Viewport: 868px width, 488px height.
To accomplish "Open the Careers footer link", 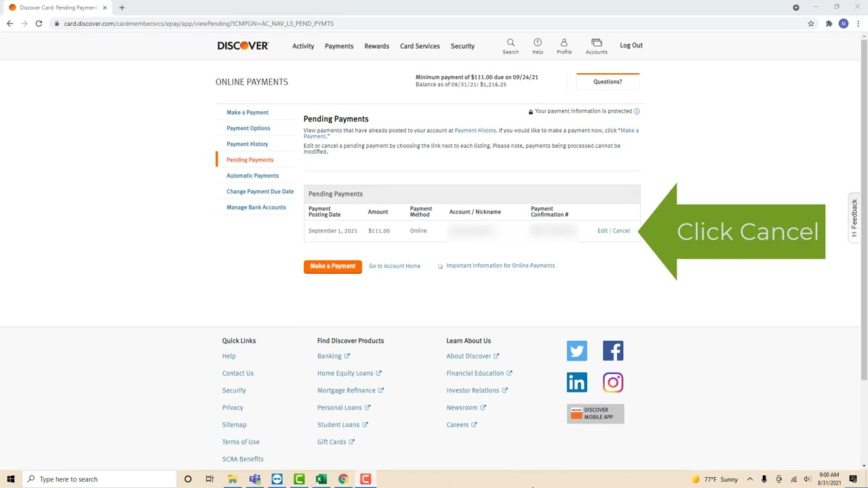I will [462, 425].
